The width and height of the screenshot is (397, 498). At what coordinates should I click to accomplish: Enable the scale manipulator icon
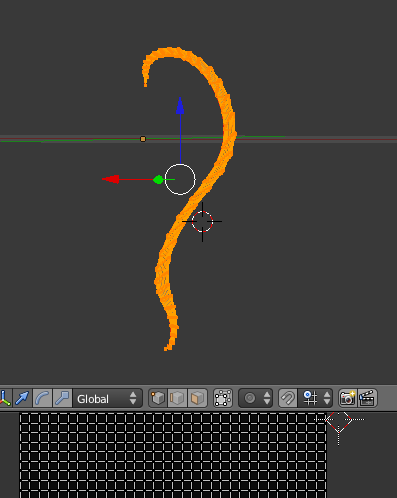point(62,398)
